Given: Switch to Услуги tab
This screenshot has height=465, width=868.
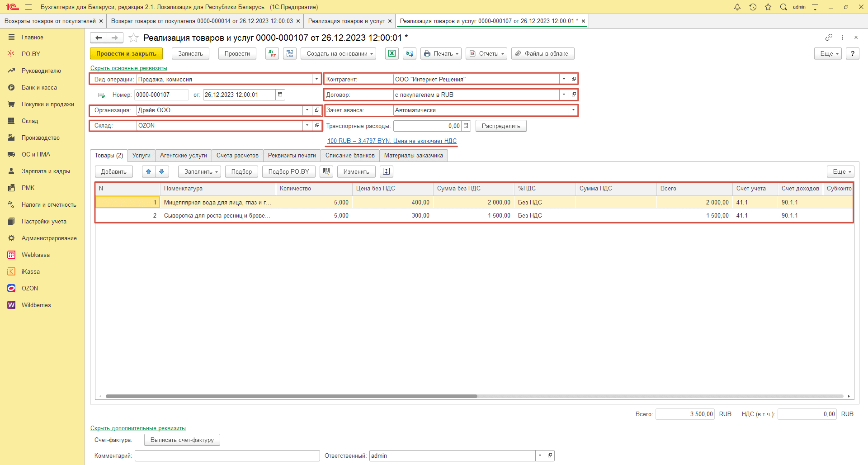Looking at the screenshot, I should point(142,155).
